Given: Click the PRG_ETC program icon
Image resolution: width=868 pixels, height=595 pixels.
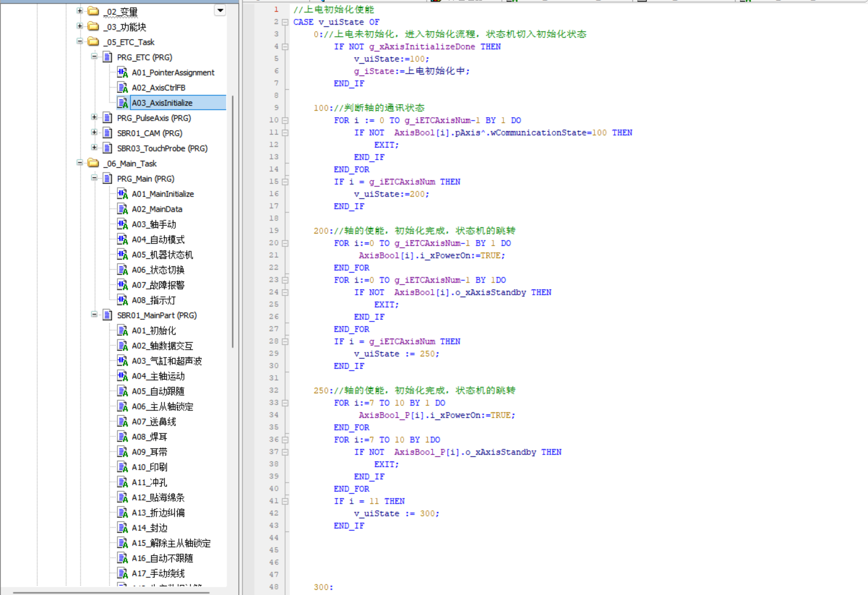Looking at the screenshot, I should 108,57.
